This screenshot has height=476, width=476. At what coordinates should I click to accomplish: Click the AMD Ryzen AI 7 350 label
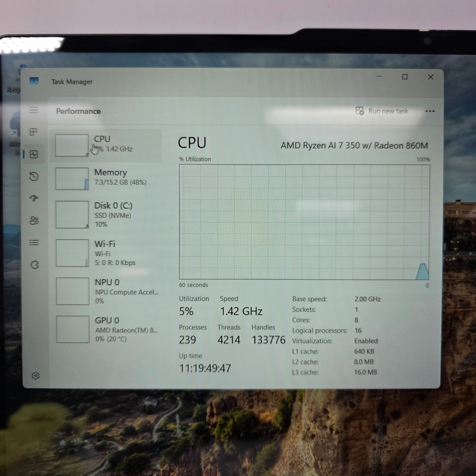click(354, 146)
